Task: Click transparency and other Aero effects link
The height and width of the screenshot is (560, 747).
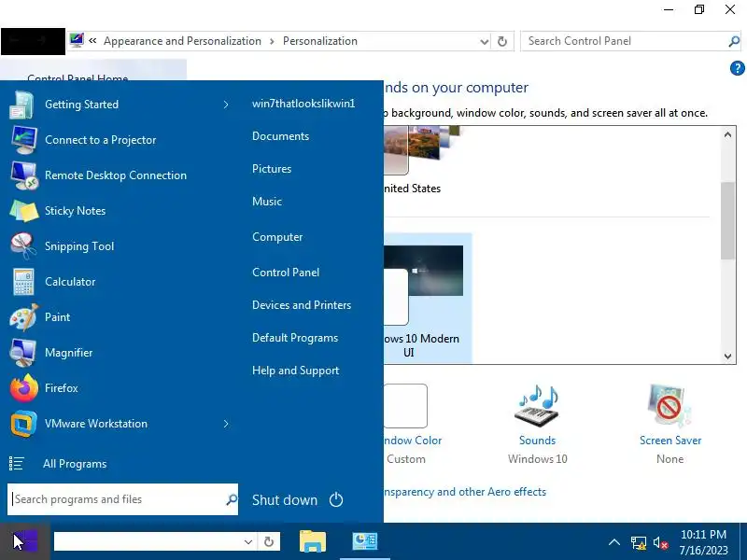Action: pyautogui.click(x=465, y=492)
